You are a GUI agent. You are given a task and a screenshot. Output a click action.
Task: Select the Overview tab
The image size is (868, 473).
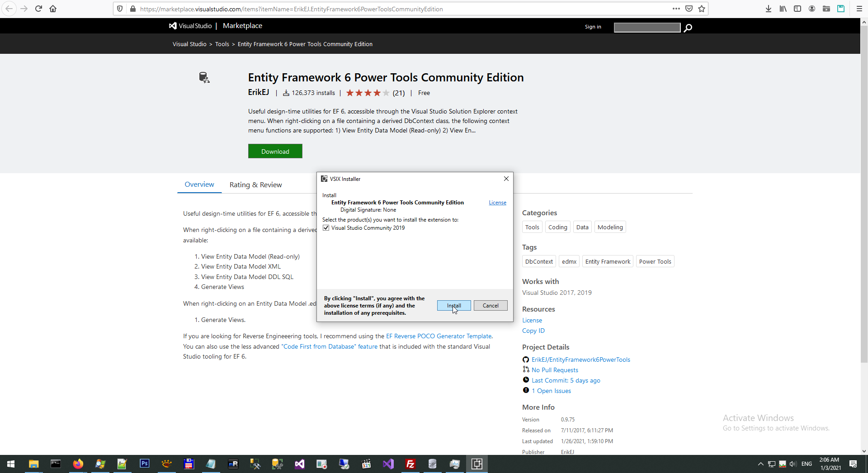199,184
